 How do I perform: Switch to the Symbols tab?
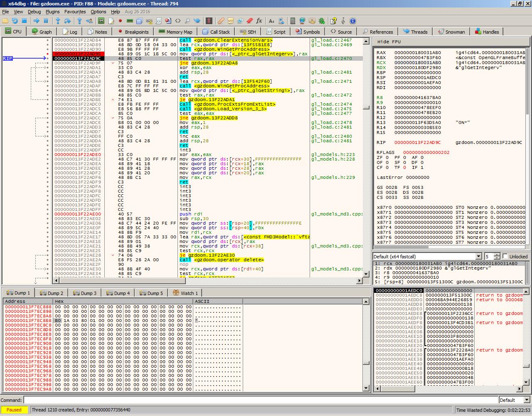tap(308, 32)
